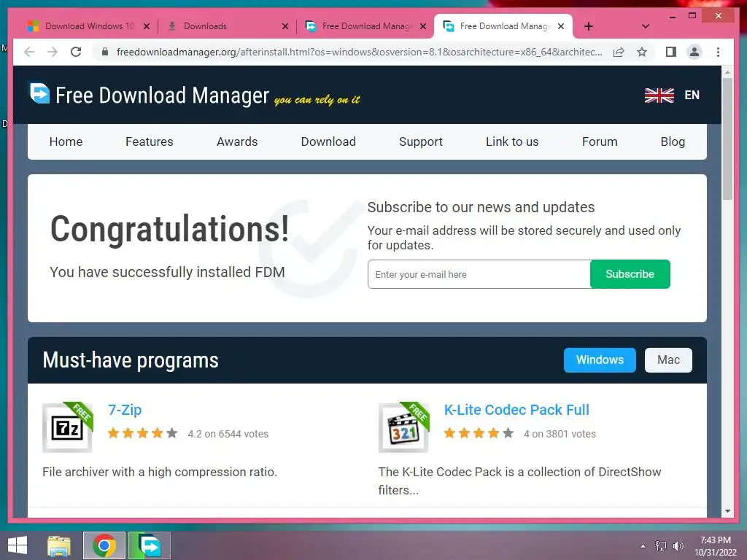Viewport: 747px width, 560px height.
Task: Switch to the Downloads tab
Action: coord(205,26)
